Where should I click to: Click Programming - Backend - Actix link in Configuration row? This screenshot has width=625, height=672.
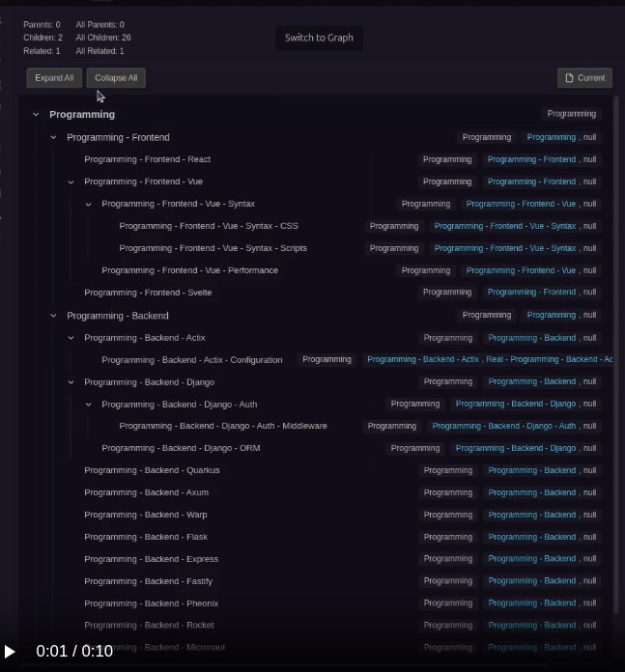coord(423,359)
